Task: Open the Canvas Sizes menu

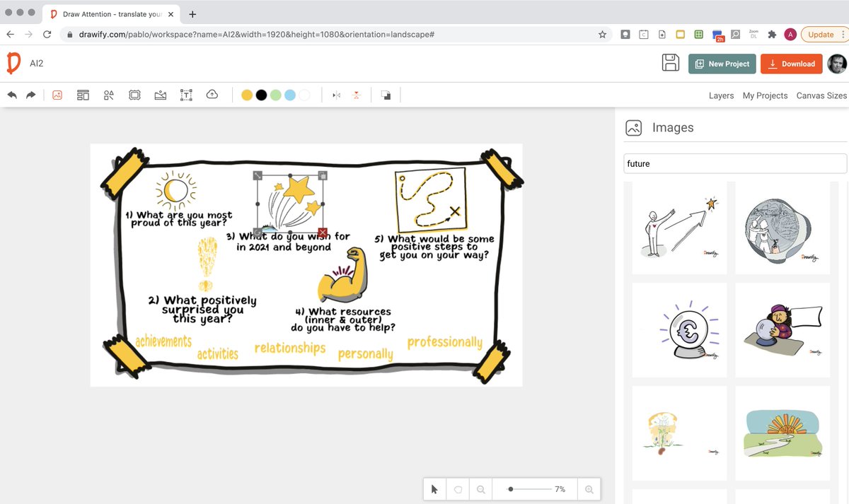Action: point(821,95)
